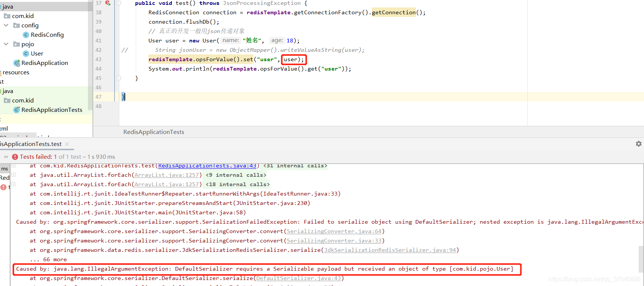Click RedisApplicationTests breadcrumb below editor

pos(154,132)
